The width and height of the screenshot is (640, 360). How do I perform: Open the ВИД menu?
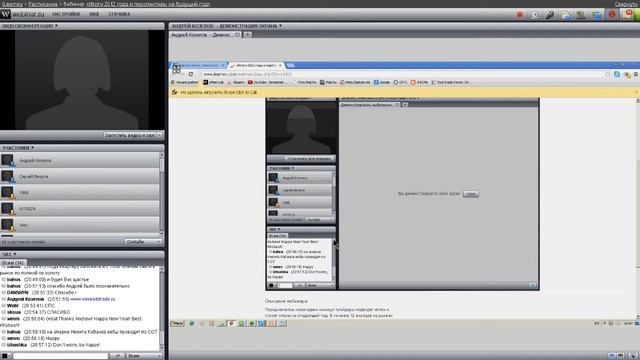(94, 14)
